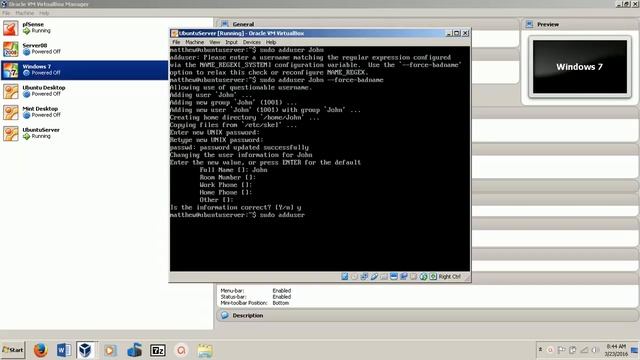Screen dimensions: 640x360
Task: Open Help menu in UbuntuServer window
Action: pyautogui.click(x=271, y=42)
